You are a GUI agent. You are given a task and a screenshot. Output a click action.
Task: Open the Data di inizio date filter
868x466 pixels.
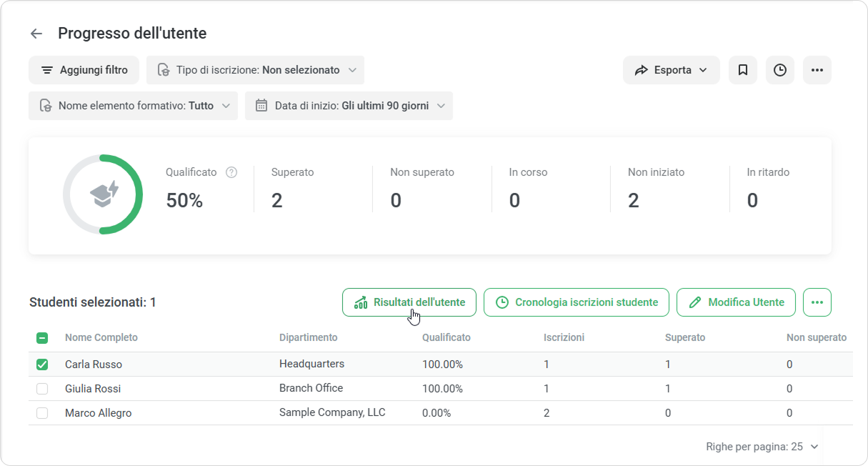(x=349, y=106)
